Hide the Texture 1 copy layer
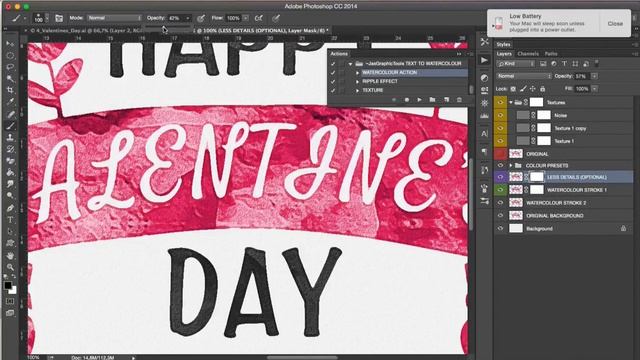The height and width of the screenshot is (360, 640). coord(500,128)
